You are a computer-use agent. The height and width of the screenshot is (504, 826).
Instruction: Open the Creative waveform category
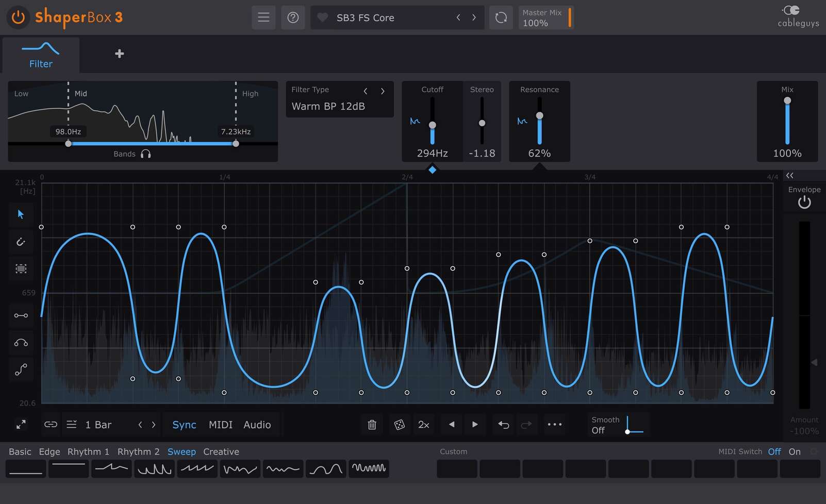click(x=221, y=451)
